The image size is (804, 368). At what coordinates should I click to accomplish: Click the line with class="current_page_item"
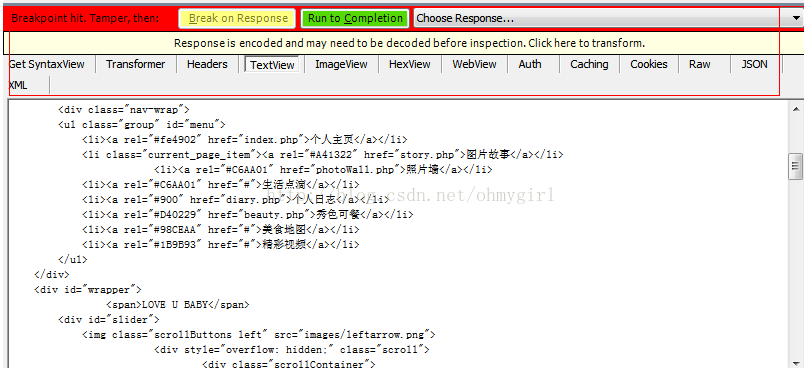pyautogui.click(x=323, y=155)
